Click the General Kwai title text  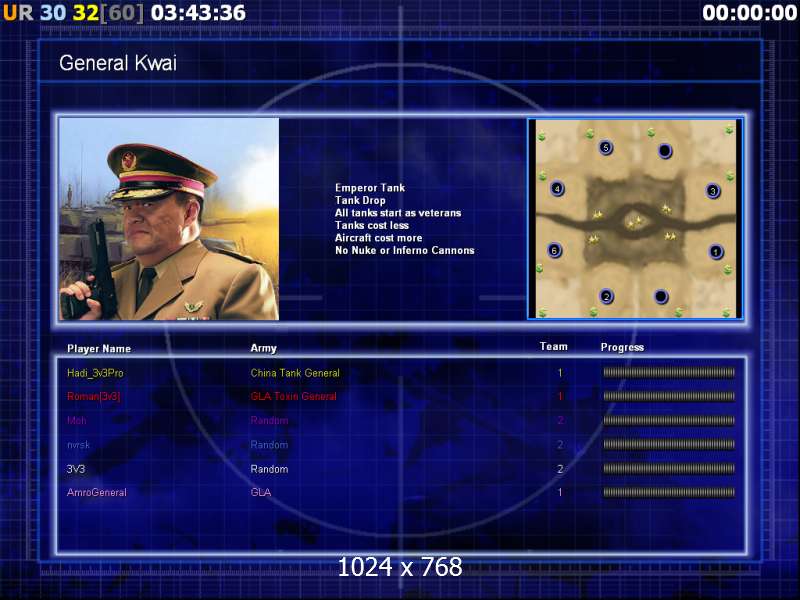[118, 63]
